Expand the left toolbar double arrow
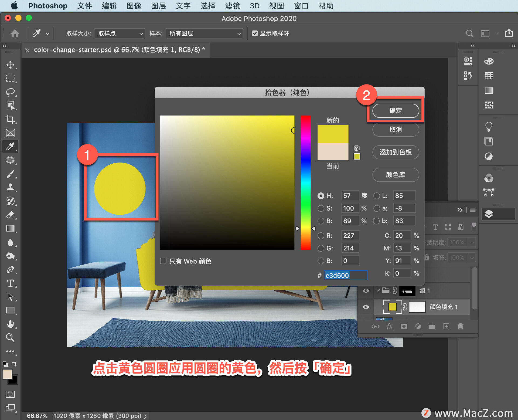This screenshot has height=420, width=518. point(5,46)
